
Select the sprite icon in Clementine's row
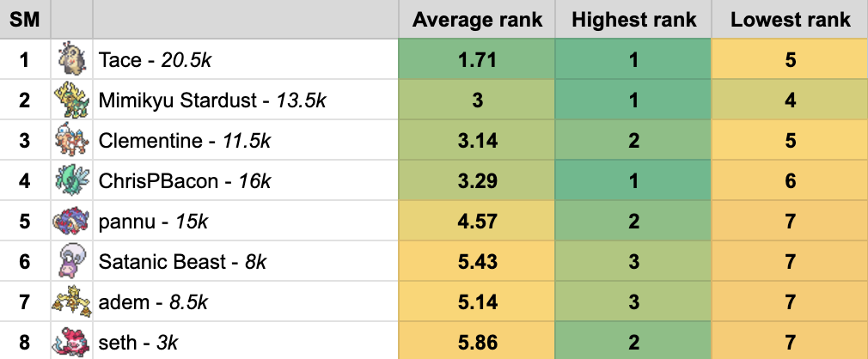point(71,140)
